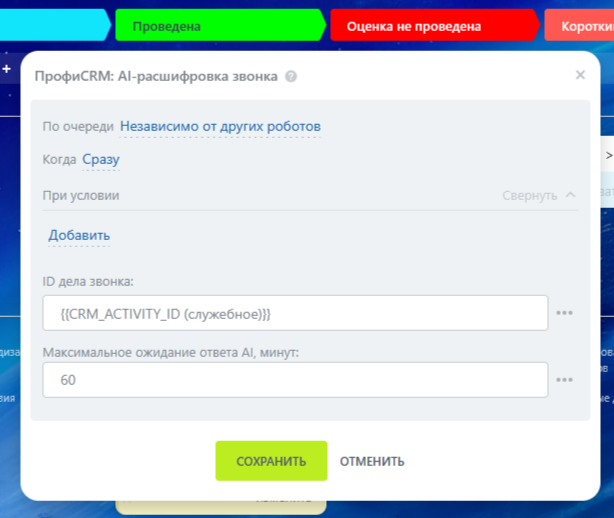Open help icon next to dialog title
The width and height of the screenshot is (614, 518).
tap(291, 76)
